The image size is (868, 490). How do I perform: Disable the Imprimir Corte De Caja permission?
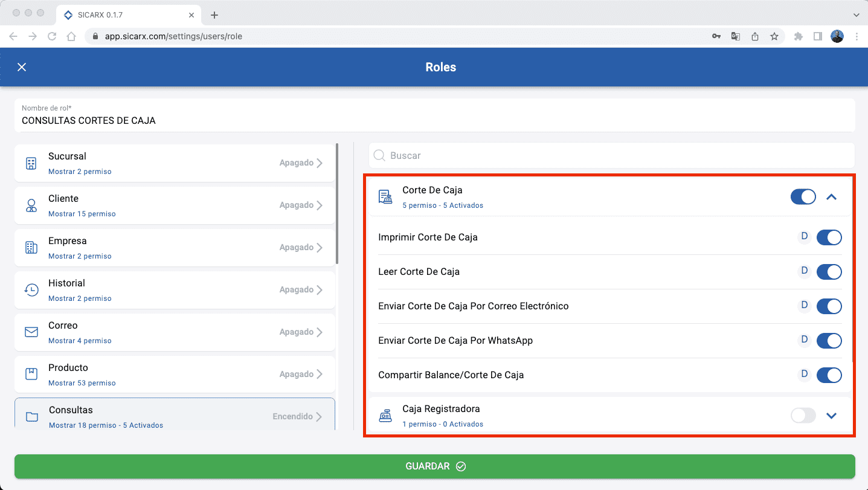pyautogui.click(x=829, y=237)
